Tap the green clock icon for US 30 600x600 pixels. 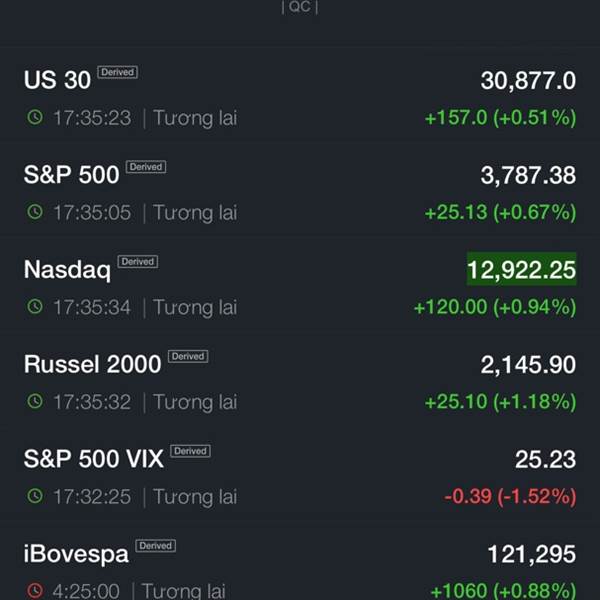(35, 117)
